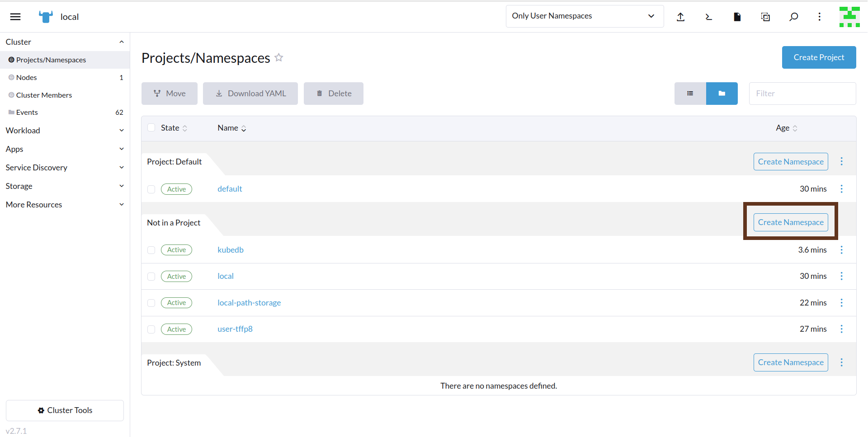Open user avatar menu
Screen dimensions: 868x437
(849, 17)
